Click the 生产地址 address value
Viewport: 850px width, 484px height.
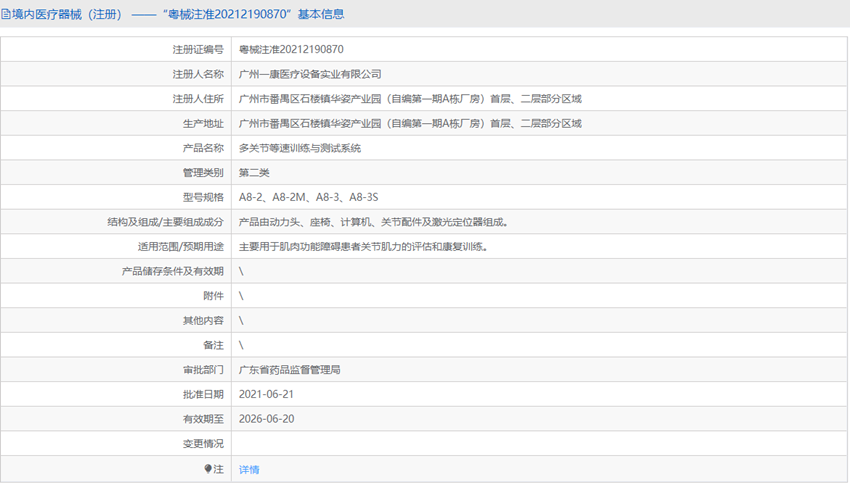[410, 124]
